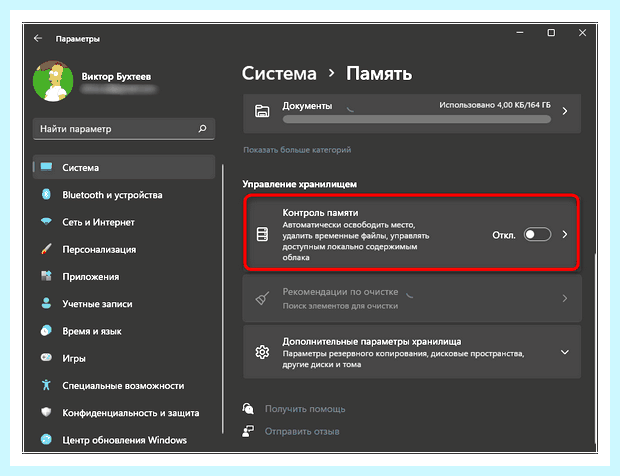This screenshot has width=620, height=476.
Task: Open Контроль памяти settings via chevron
Action: pyautogui.click(x=565, y=234)
